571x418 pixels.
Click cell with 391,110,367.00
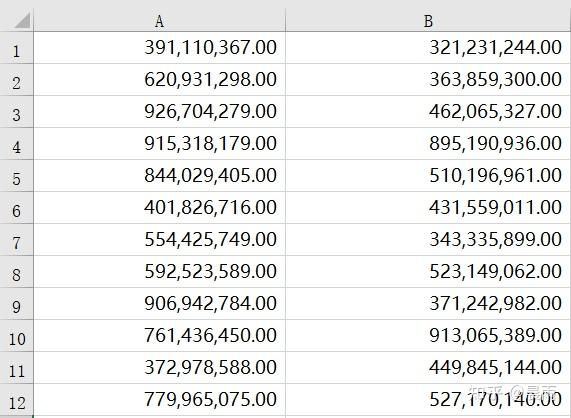pos(160,48)
